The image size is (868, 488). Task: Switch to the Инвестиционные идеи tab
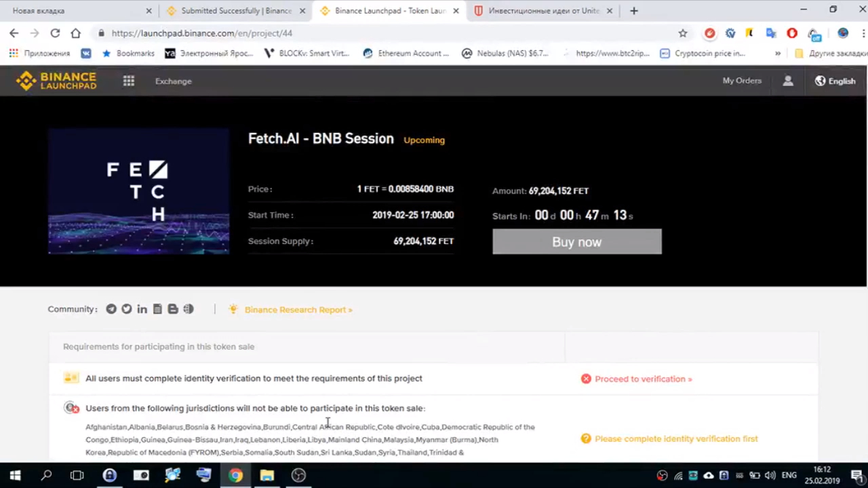pos(542,11)
